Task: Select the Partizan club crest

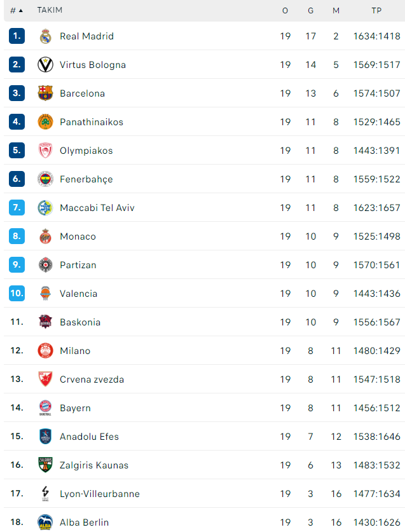Action: click(45, 265)
